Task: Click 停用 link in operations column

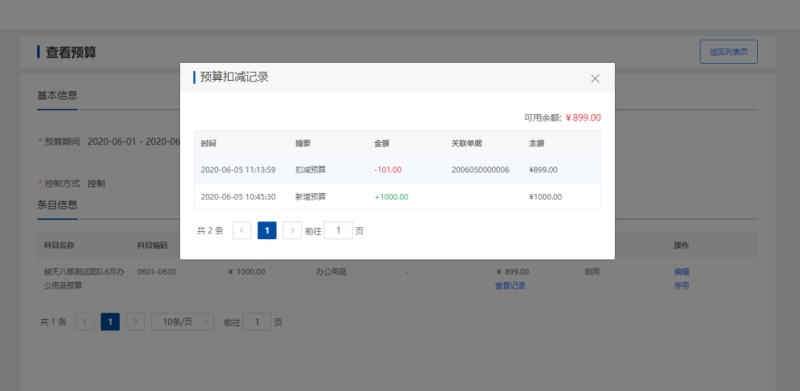Action: pyautogui.click(x=682, y=285)
